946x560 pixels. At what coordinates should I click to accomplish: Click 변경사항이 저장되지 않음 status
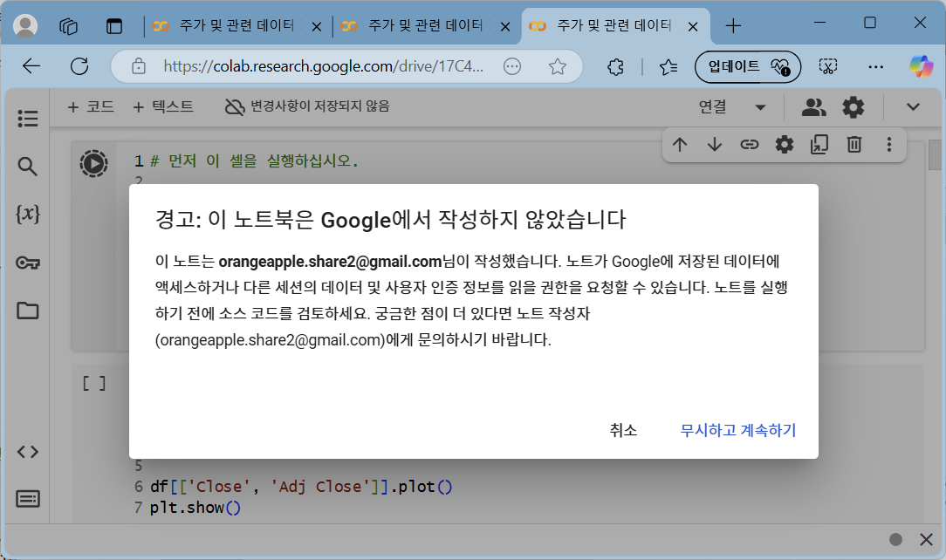pos(308,106)
